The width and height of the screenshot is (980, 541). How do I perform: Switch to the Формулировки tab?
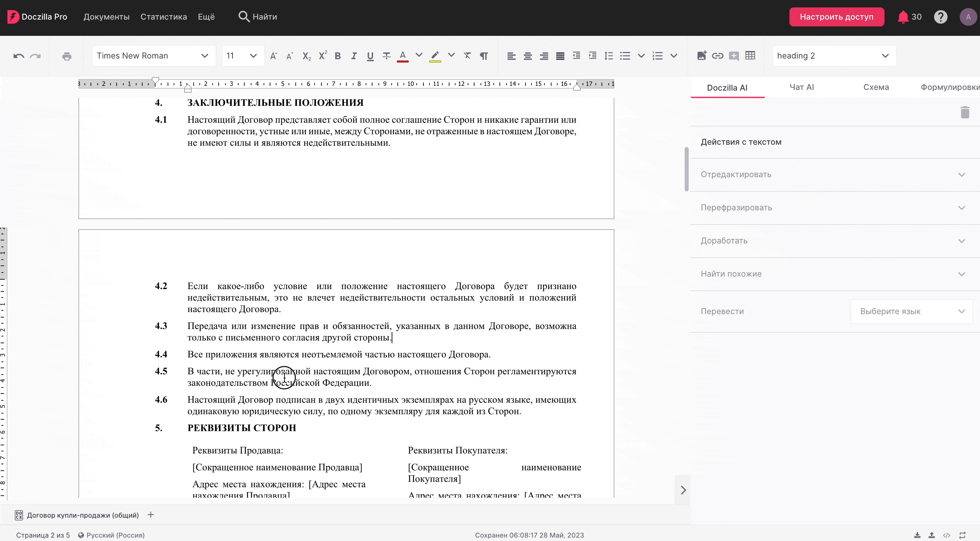[950, 87]
